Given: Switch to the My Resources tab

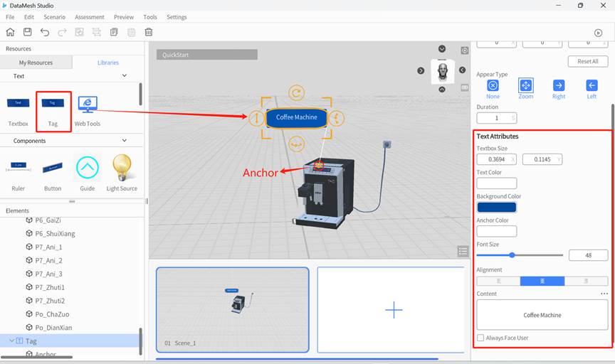Looking at the screenshot, I should (x=36, y=63).
